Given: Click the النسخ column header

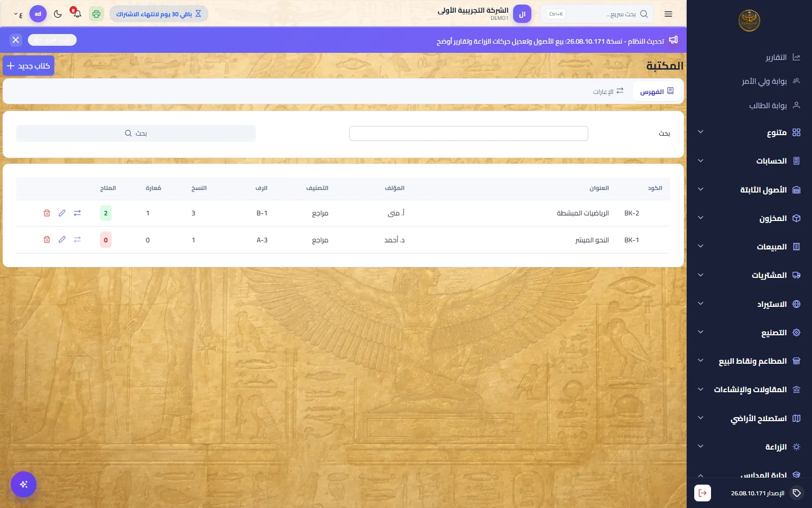Looking at the screenshot, I should [x=199, y=188].
